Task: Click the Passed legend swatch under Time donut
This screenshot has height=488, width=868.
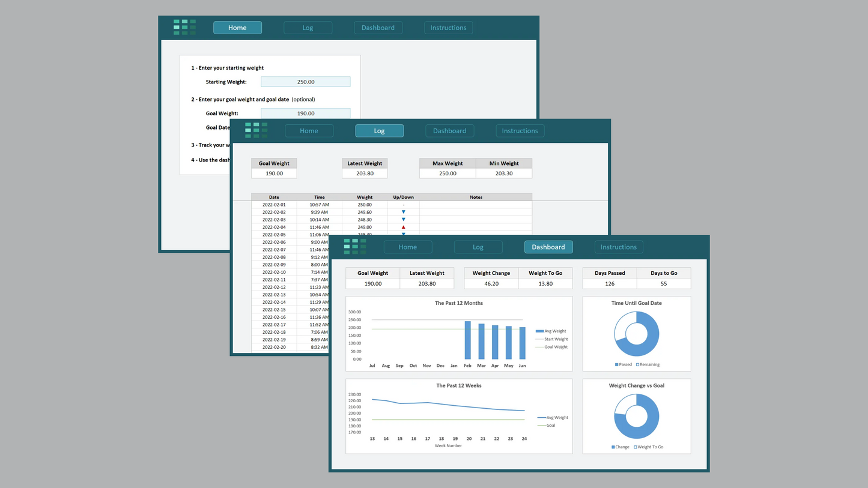Action: [x=616, y=365]
